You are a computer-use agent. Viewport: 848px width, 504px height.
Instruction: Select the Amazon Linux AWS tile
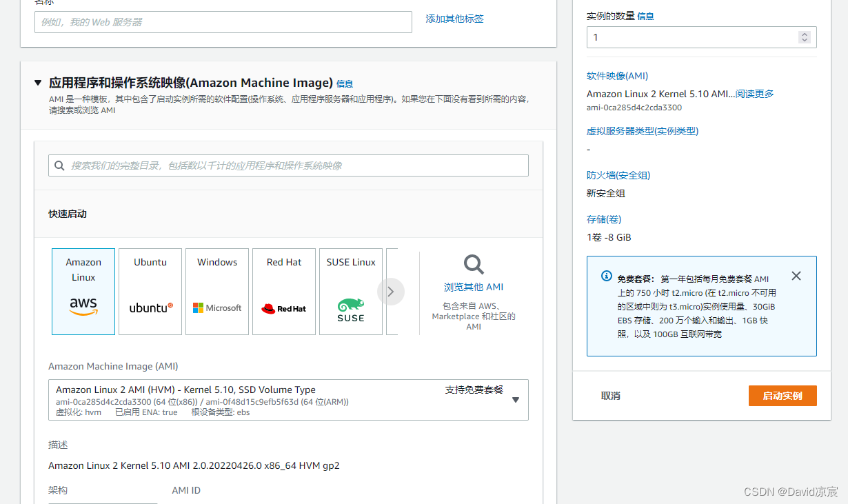(83, 292)
